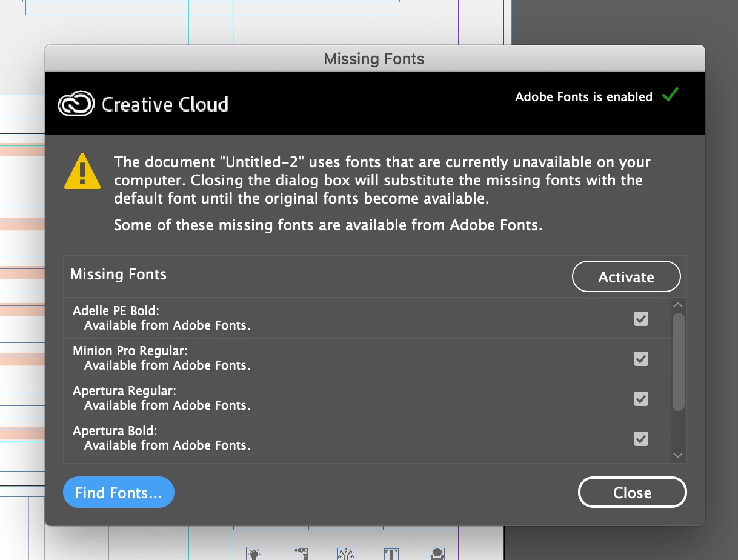The height and width of the screenshot is (560, 738).
Task: Click the floor plan icon in the document
Action: tap(301, 553)
